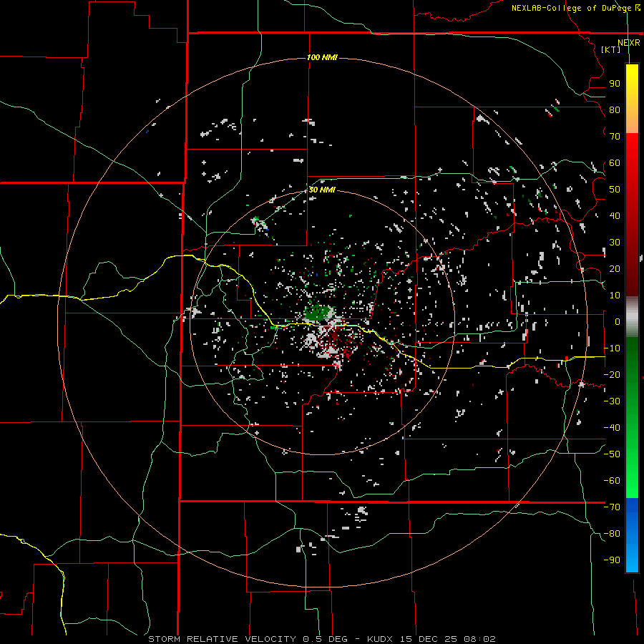Click the 10 value on velocity scale
Viewport: 644px width, 644px height.
click(615, 296)
